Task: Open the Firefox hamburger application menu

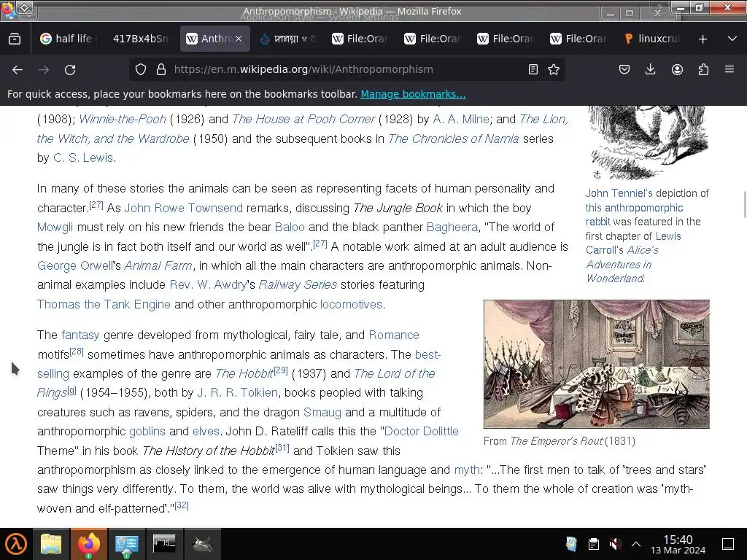Action: pos(729,69)
